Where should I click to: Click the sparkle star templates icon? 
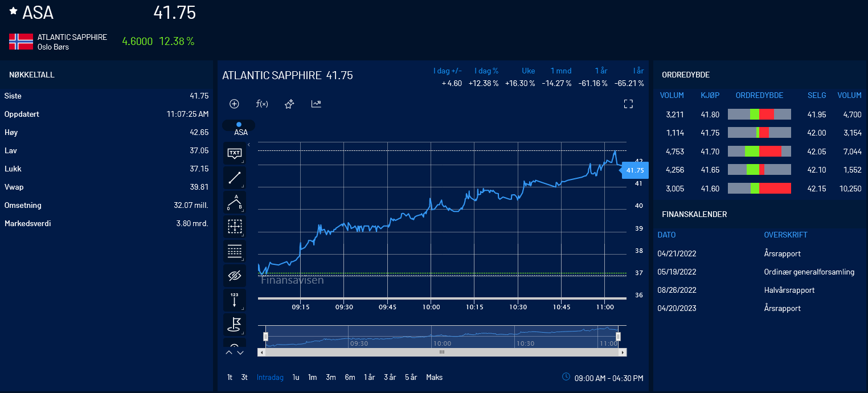pos(289,104)
